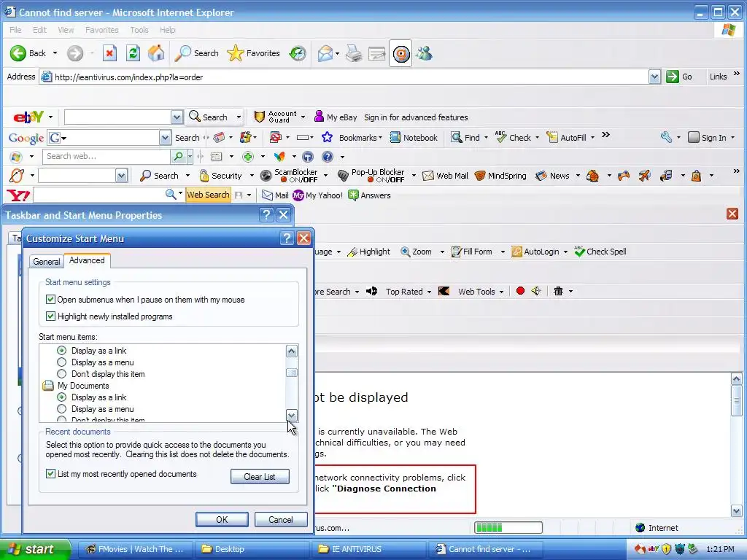Click the eBay logo in eBay toolbar
Image resolution: width=747 pixels, height=560 pixels.
pos(28,117)
